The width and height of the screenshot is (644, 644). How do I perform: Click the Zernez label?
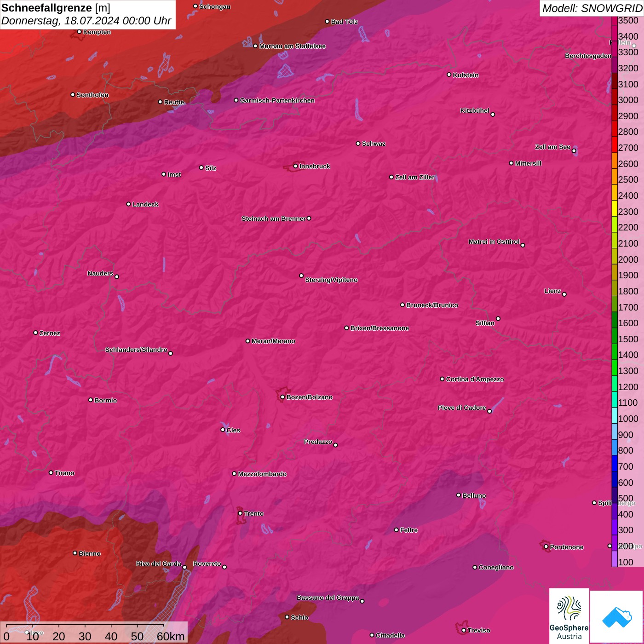[x=50, y=333]
